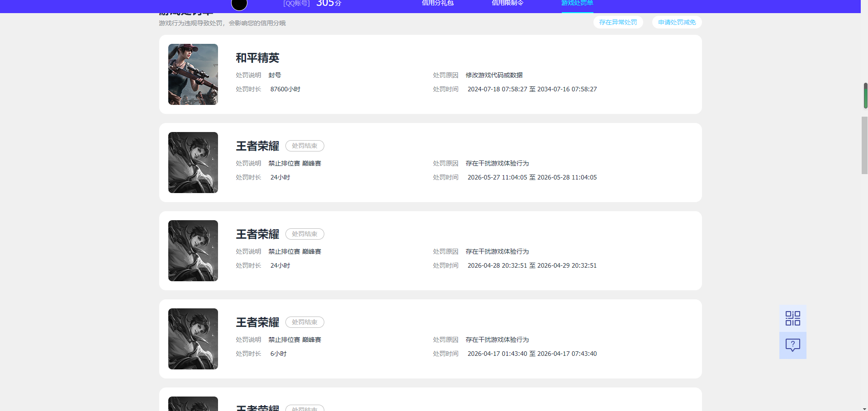
Task: Select the 游戏处罚单 tab
Action: click(x=577, y=3)
